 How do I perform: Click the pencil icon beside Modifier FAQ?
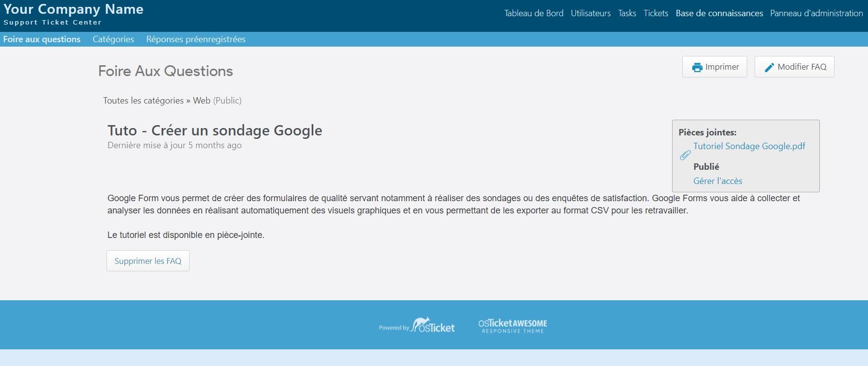(769, 67)
